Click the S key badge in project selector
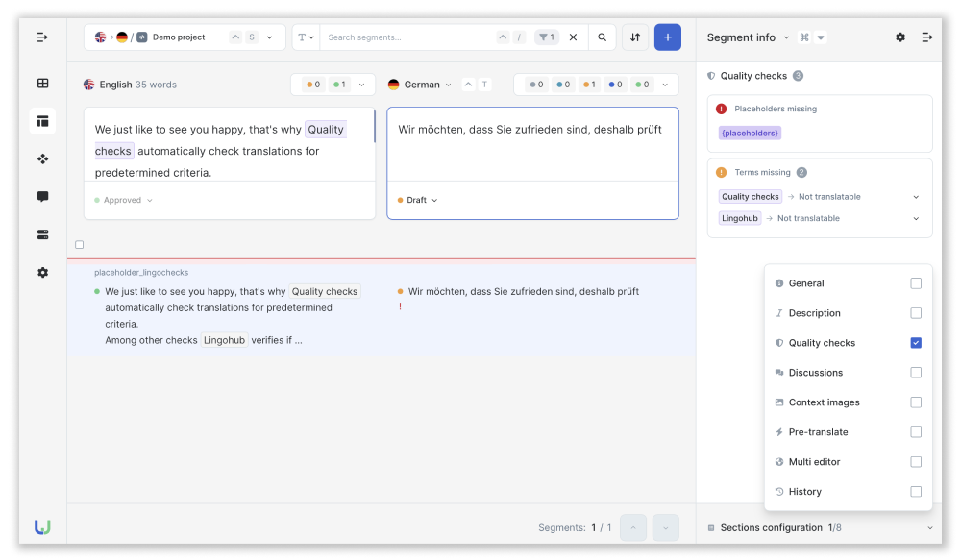The height and width of the screenshot is (560, 961). point(251,37)
